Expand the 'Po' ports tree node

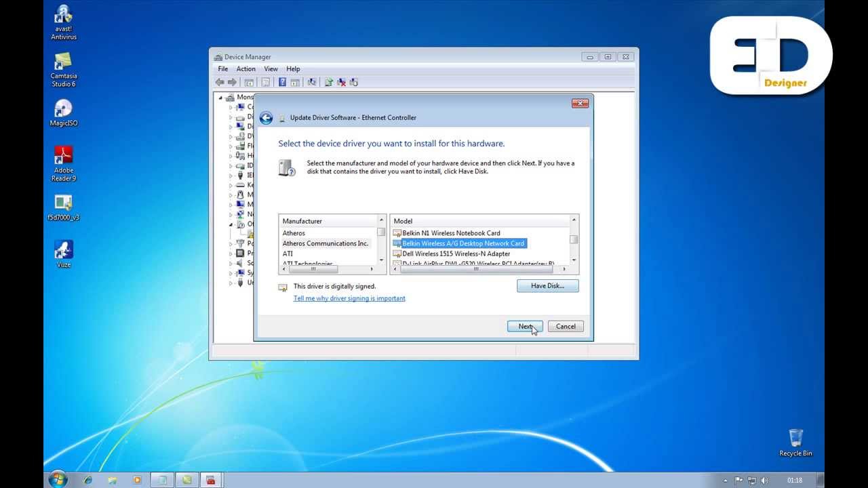[231, 243]
